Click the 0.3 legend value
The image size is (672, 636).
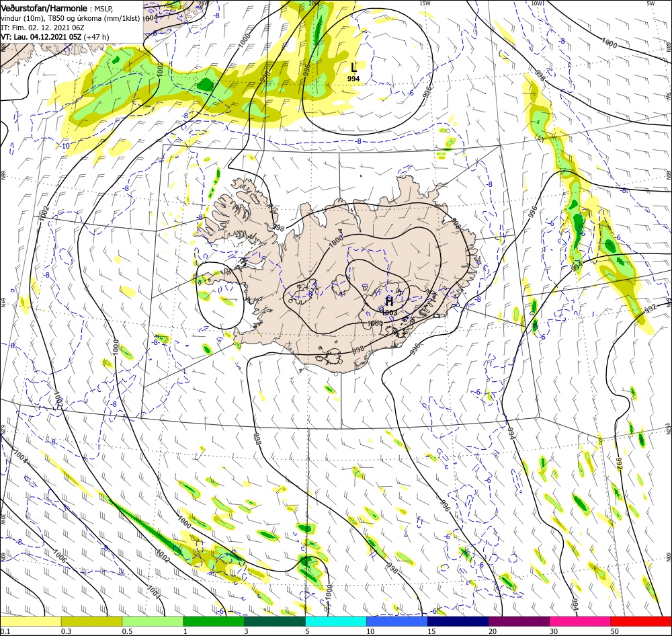[x=67, y=631]
